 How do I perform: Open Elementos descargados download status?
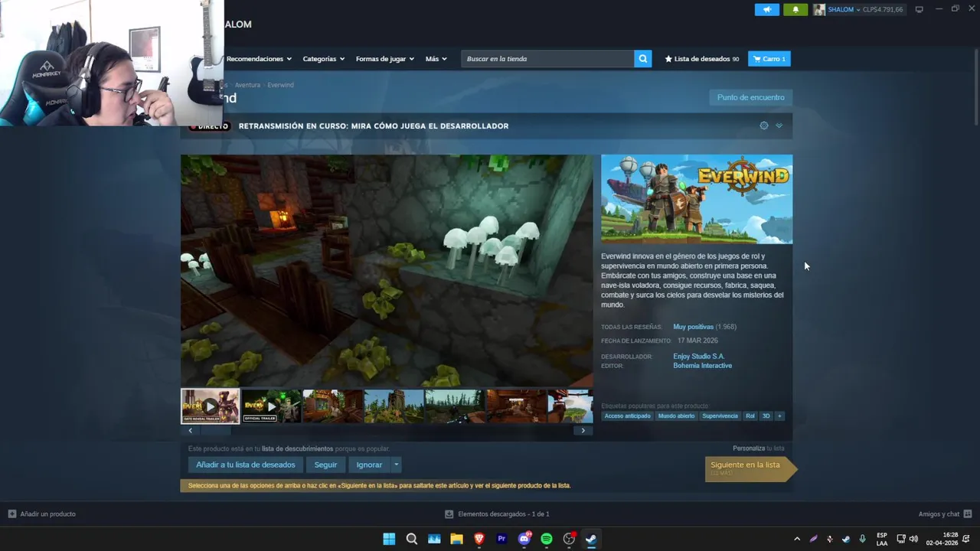(x=498, y=514)
